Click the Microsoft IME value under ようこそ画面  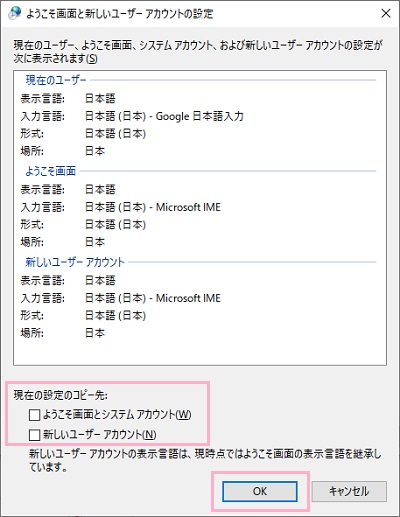153,207
